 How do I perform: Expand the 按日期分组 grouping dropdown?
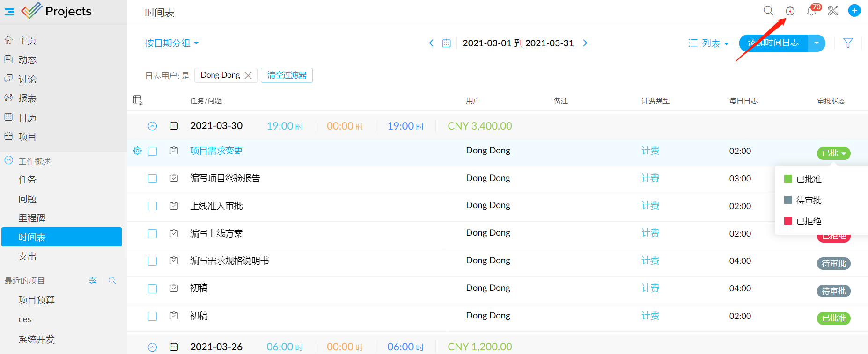coord(171,43)
